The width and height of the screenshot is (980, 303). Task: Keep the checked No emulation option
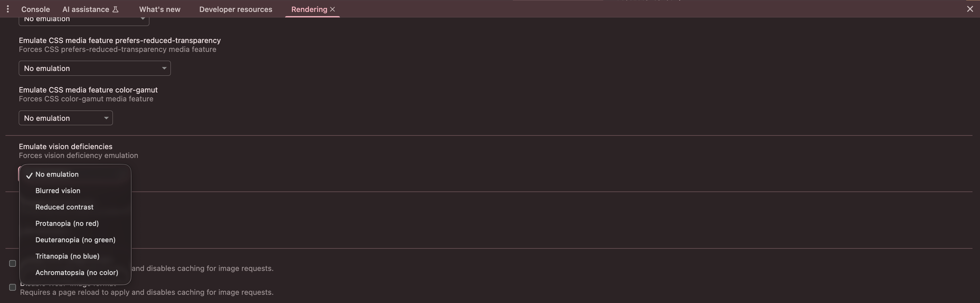coord(57,174)
